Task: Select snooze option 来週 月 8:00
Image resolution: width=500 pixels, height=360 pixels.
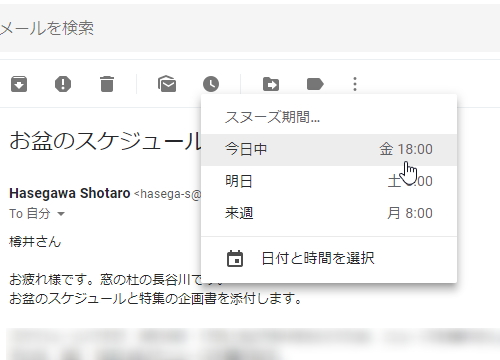Action: tap(329, 213)
